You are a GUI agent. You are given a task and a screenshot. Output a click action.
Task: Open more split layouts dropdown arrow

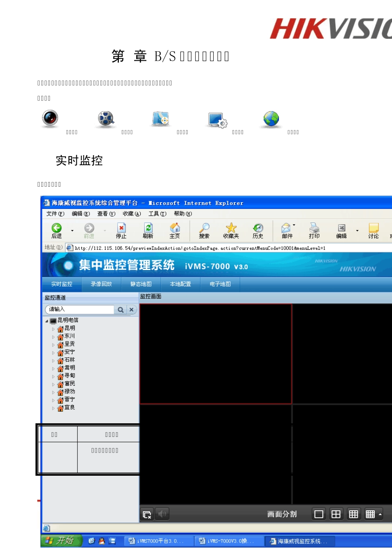pos(380,514)
